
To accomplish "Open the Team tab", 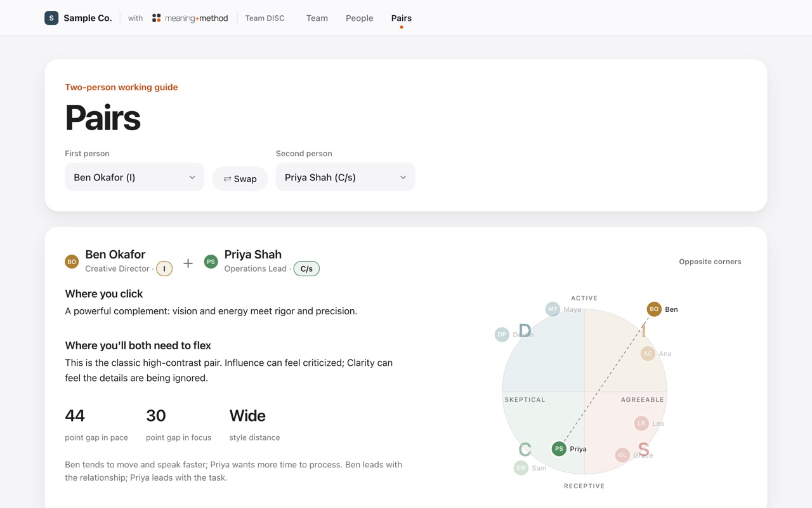I will [317, 18].
